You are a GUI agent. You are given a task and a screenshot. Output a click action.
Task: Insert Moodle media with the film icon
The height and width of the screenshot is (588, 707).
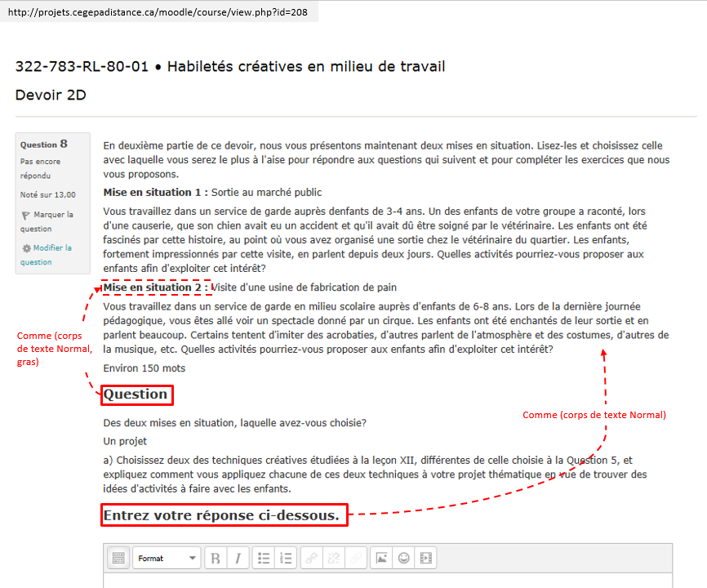pos(425,559)
